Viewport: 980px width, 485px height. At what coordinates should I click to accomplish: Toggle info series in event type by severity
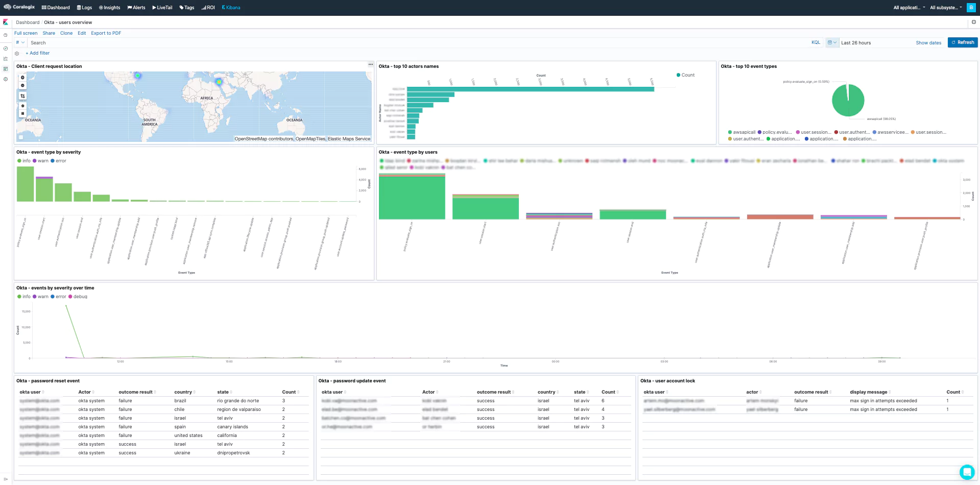[23, 161]
